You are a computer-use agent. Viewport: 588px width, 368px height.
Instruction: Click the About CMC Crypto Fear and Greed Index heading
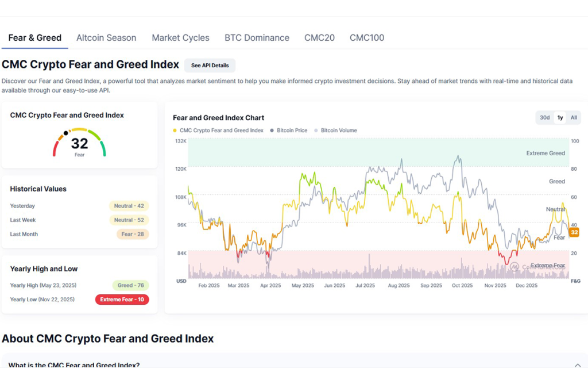pos(107,339)
